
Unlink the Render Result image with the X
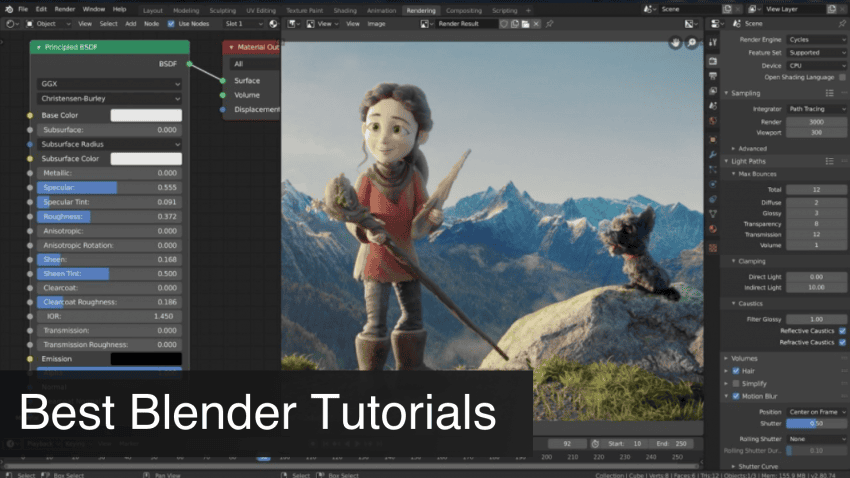[x=536, y=24]
